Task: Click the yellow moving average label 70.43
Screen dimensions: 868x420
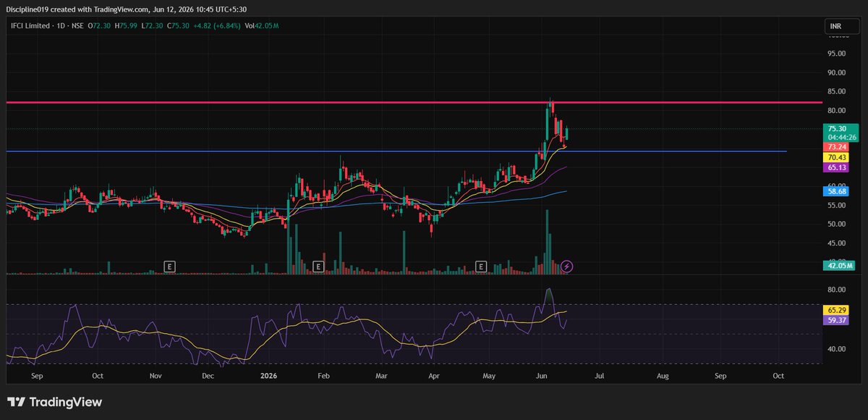Action: click(x=837, y=157)
